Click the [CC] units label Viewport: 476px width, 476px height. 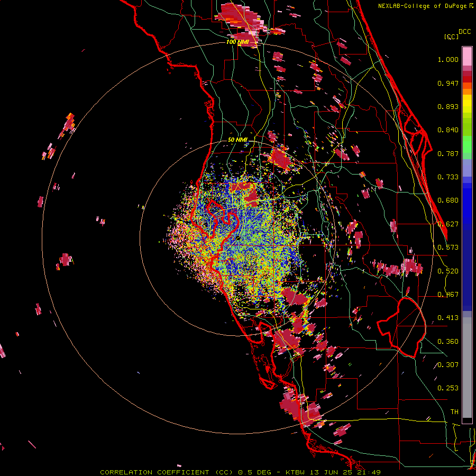pyautogui.click(x=451, y=36)
